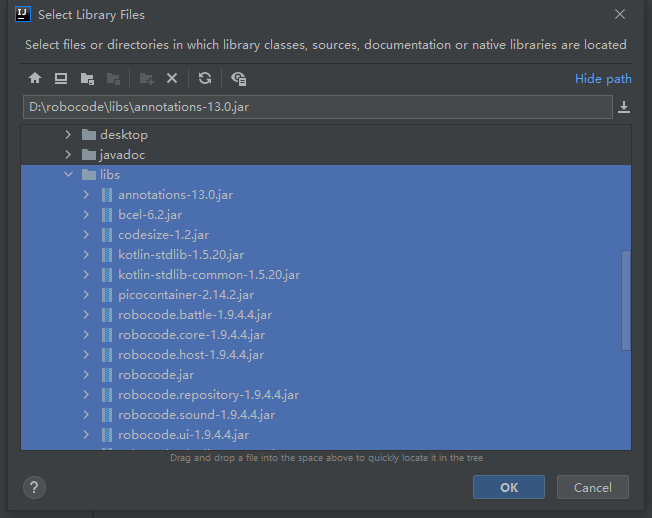Select picocontainer-2.14.2.jar file
This screenshot has height=518, width=652.
[326, 295]
